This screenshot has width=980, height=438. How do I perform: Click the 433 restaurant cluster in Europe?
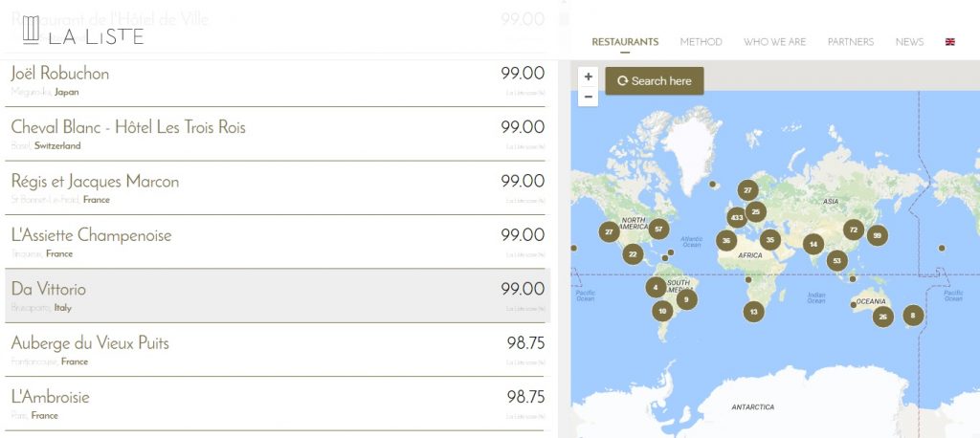736,217
